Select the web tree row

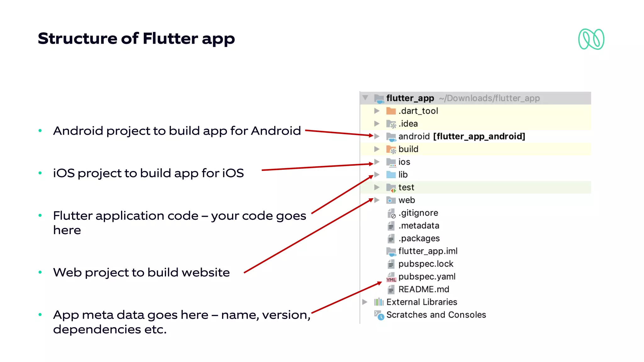475,200
